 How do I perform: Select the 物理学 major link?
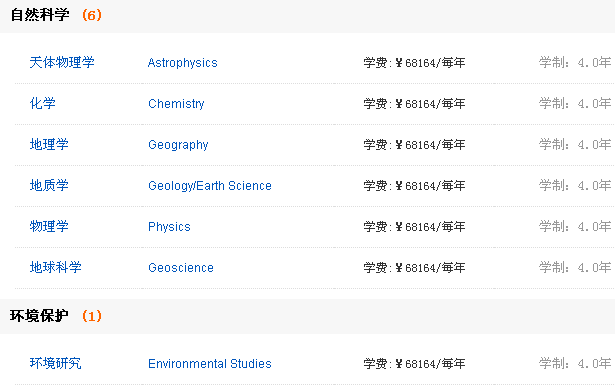click(49, 226)
